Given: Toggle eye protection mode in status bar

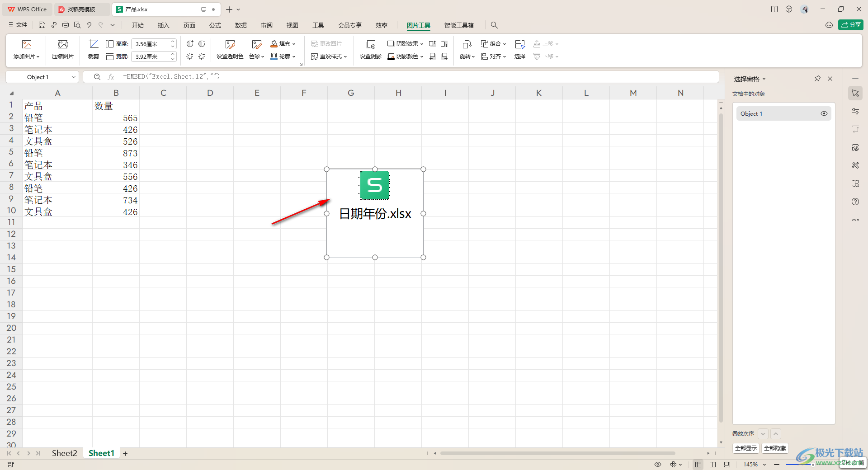Looking at the screenshot, I should point(658,464).
